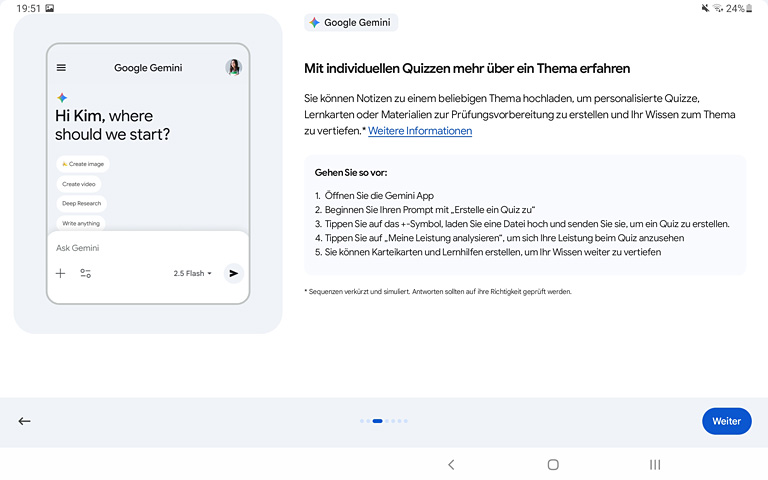This screenshot has height=480, width=768.
Task: Select the Create image chip
Action: coord(82,164)
